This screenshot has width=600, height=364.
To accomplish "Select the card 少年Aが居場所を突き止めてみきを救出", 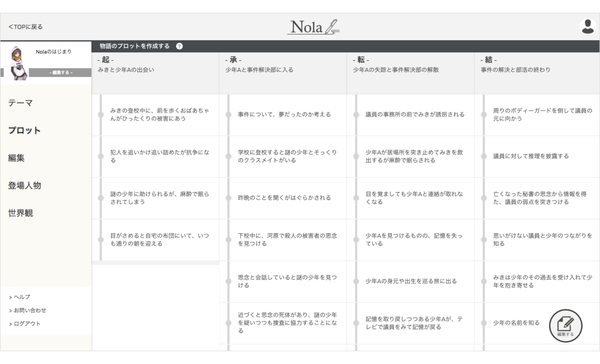I will coord(411,156).
